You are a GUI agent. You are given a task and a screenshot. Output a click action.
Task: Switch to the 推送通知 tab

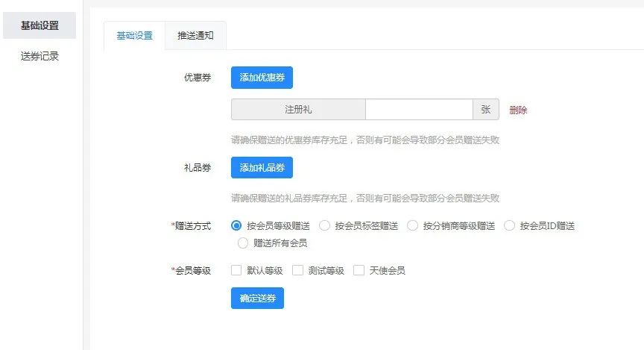195,36
